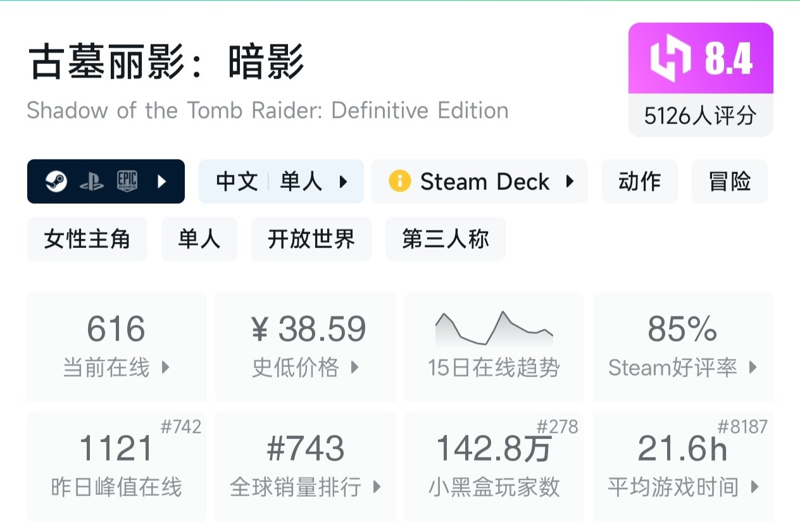Expand the Steam好评率 rating details arrow
The image size is (800, 532).
(x=753, y=368)
